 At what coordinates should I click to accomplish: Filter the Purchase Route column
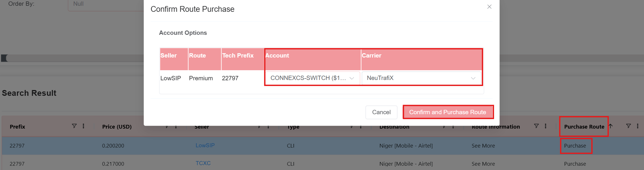pos(628,126)
